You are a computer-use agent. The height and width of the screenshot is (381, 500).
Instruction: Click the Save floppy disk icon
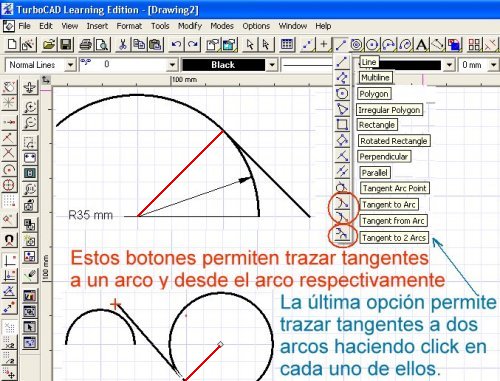click(65, 45)
